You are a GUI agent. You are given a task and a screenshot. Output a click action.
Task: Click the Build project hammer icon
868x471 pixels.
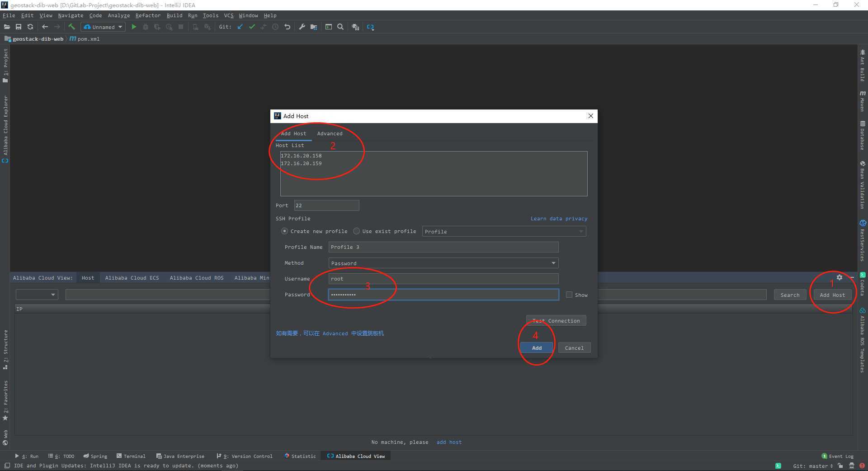tap(71, 27)
